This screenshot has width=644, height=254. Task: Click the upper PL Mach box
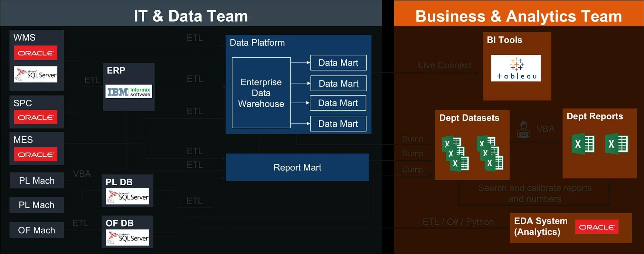click(37, 181)
